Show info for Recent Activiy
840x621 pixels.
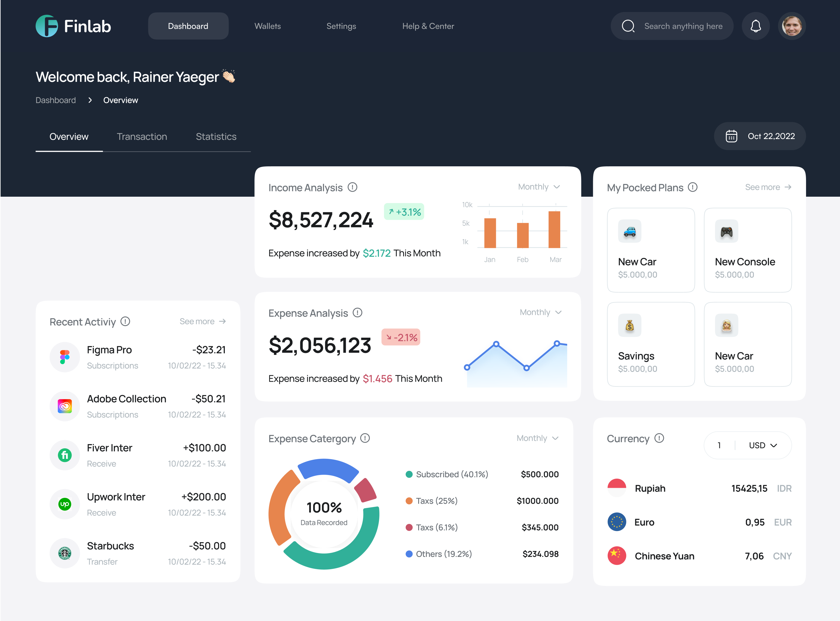click(125, 322)
